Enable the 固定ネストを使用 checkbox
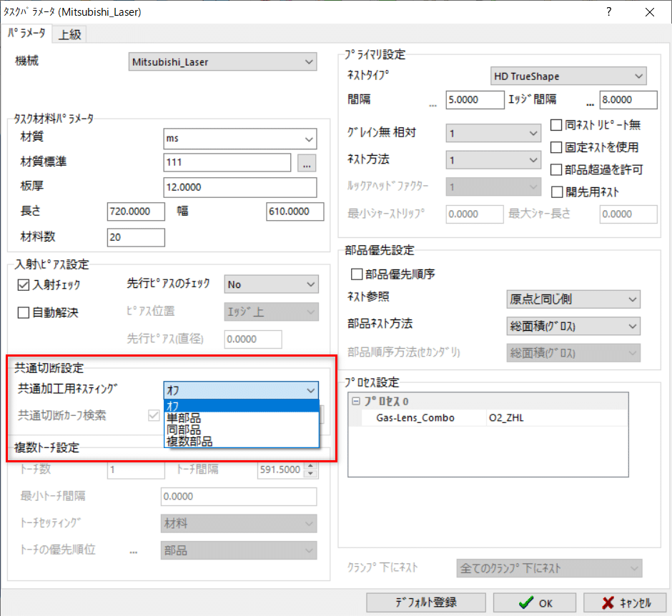The image size is (672, 616). tap(556, 147)
